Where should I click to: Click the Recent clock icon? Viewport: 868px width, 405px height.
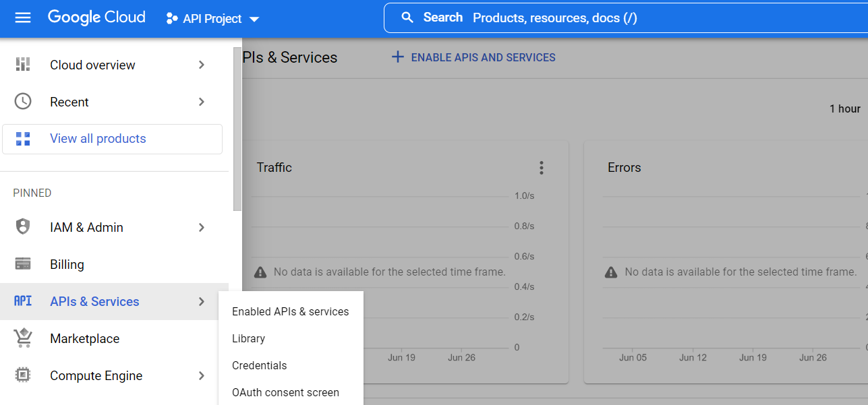23,102
